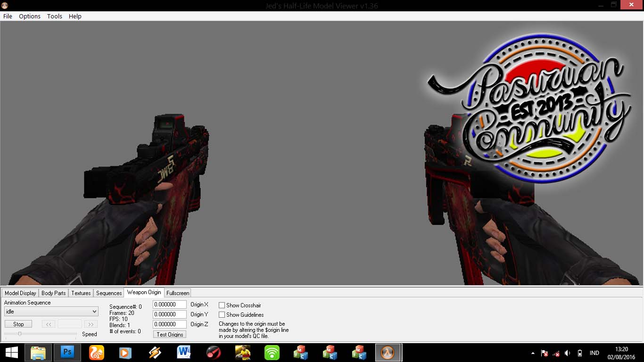Select the Weapon Origin tab
This screenshot has height=362, width=644.
pos(144,292)
